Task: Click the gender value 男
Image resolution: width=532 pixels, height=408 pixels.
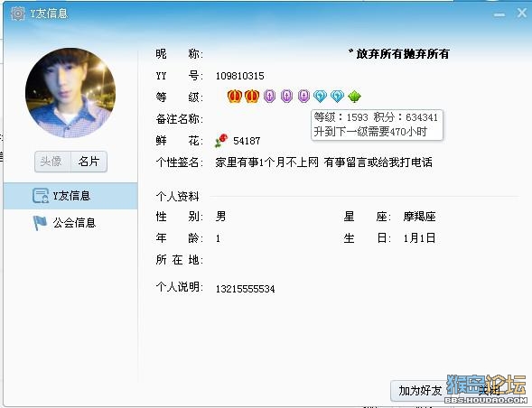Action: coord(220,217)
